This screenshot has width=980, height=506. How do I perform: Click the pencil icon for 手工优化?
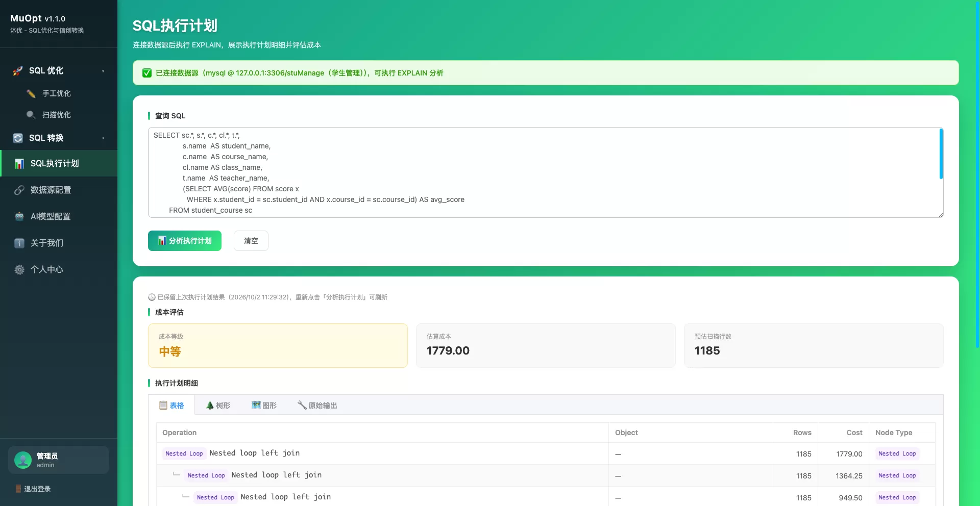(31, 93)
